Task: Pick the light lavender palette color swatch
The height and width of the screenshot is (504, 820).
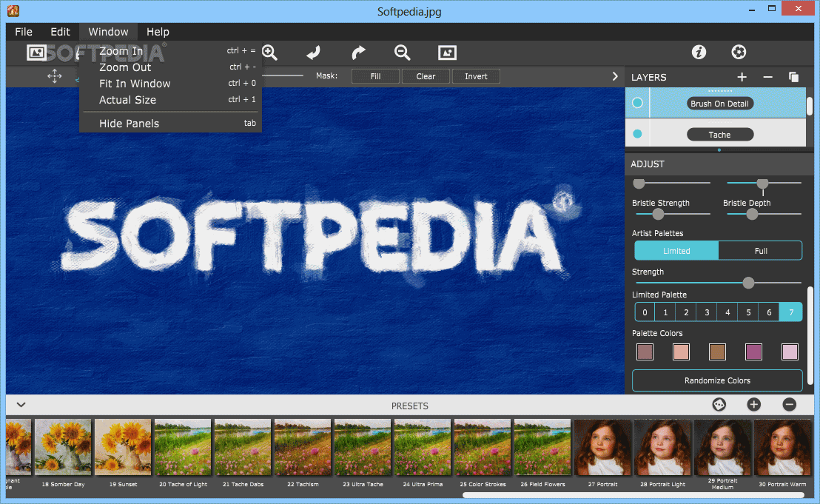Action: click(x=790, y=352)
